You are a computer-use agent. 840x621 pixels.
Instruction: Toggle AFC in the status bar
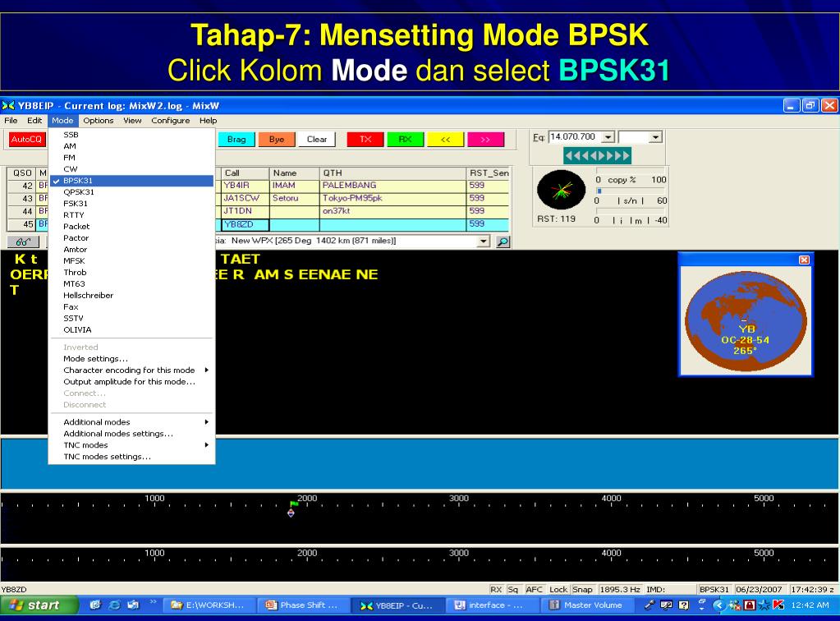point(534,590)
